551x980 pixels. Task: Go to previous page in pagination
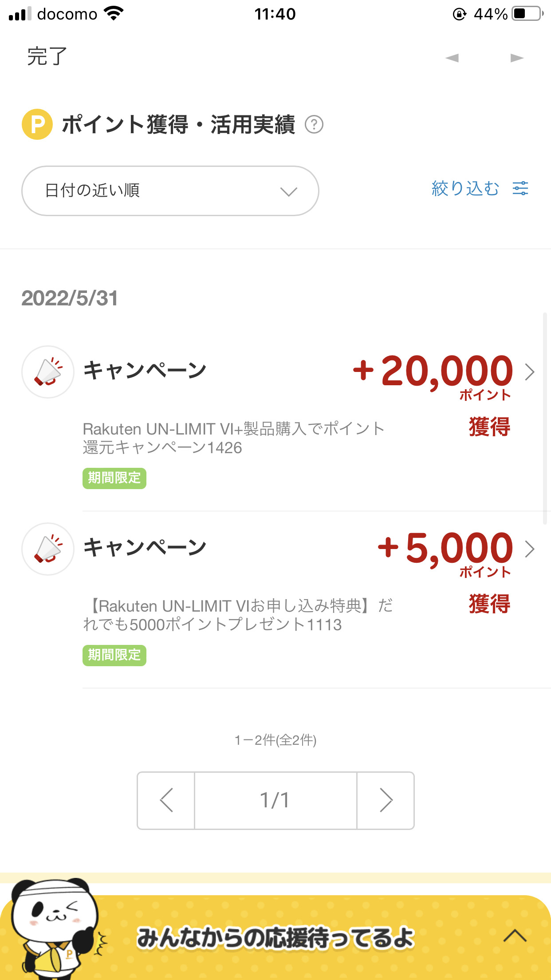pyautogui.click(x=166, y=800)
